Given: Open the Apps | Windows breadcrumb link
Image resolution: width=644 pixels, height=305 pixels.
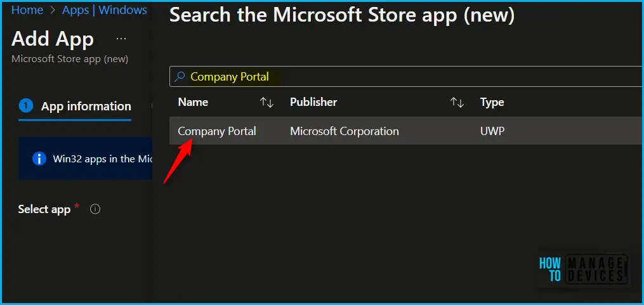Looking at the screenshot, I should [x=104, y=10].
